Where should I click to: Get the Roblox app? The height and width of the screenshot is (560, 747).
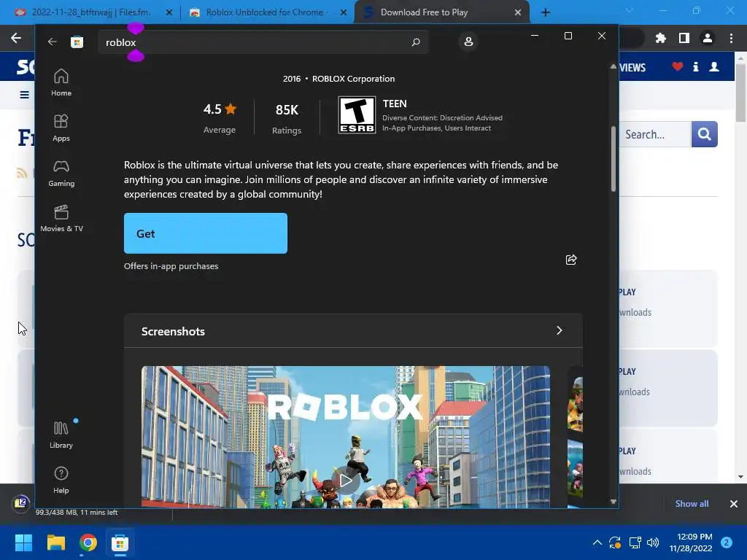point(205,233)
